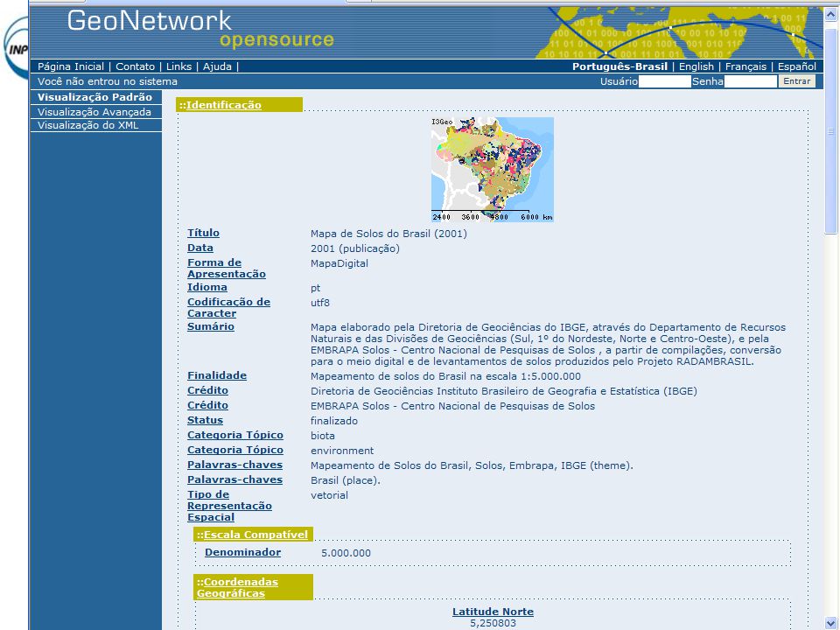
Task: Click the INPE logo at left
Action: (16, 49)
